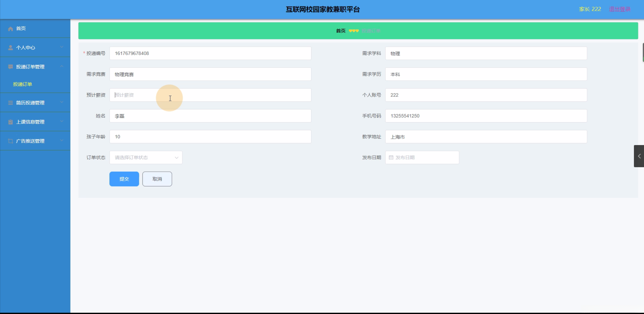Collapse 投递订单管理 menu chevron
644x314 pixels.
pyautogui.click(x=62, y=66)
